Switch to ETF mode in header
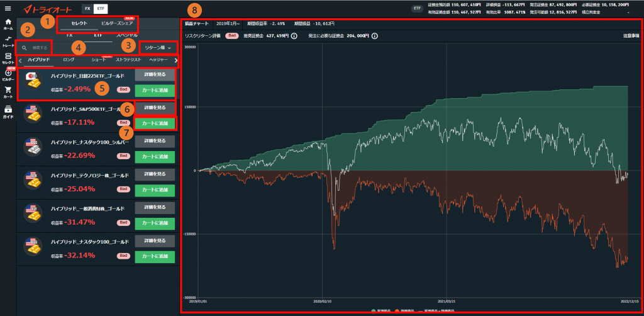644x316 pixels. 100,9
